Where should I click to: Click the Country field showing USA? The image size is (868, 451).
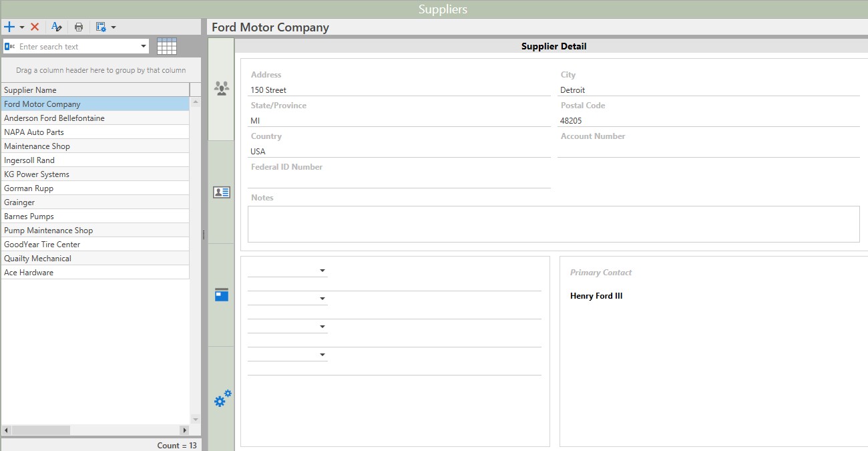coord(399,151)
